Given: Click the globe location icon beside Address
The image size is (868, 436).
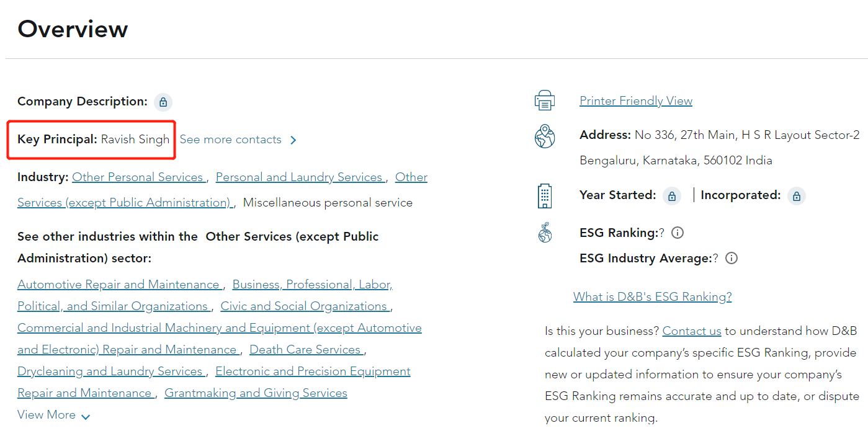Looking at the screenshot, I should coord(544,136).
